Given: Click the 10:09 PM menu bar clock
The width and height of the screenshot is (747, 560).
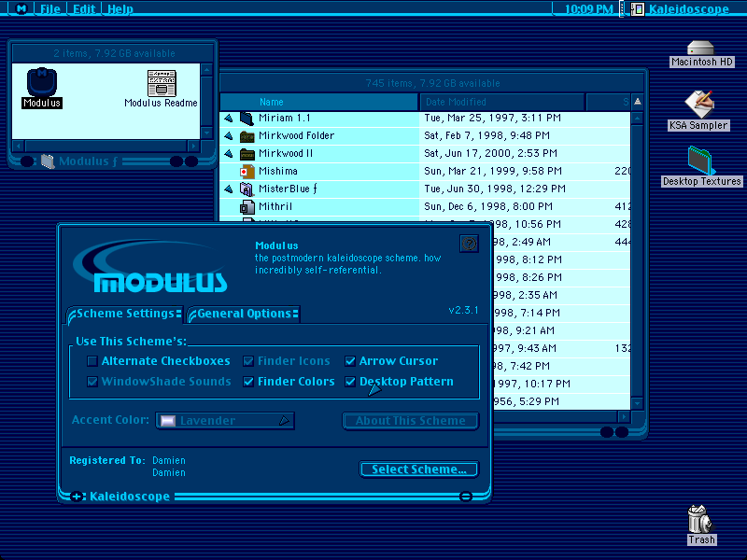Looking at the screenshot, I should coord(589,8).
